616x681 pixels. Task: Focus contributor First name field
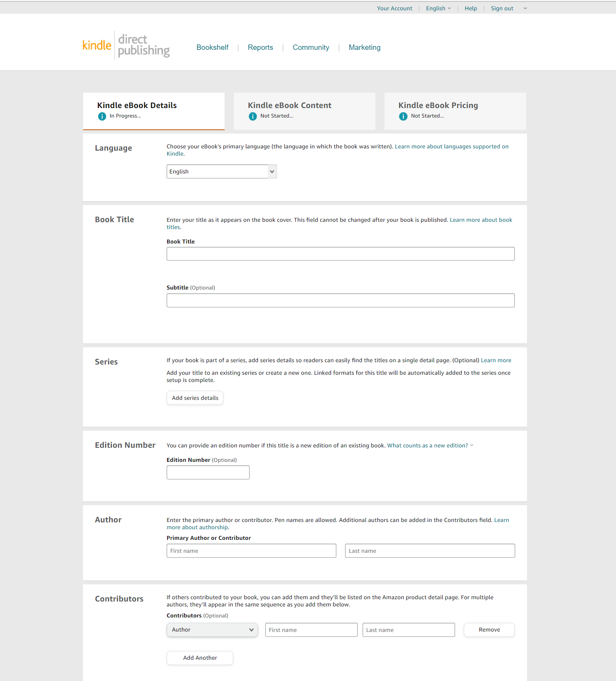(311, 630)
